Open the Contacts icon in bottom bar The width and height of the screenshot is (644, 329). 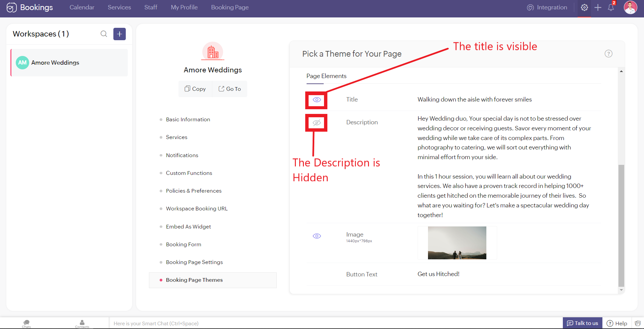pyautogui.click(x=82, y=324)
